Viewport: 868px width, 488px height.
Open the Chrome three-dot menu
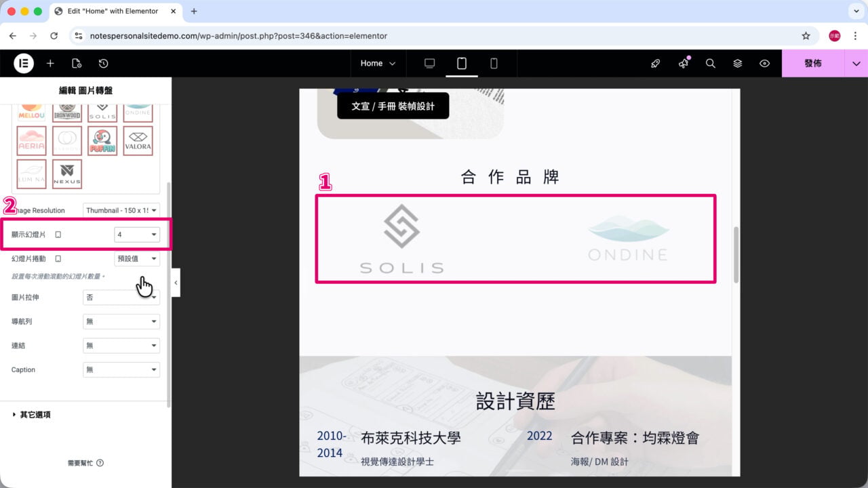pos(855,35)
